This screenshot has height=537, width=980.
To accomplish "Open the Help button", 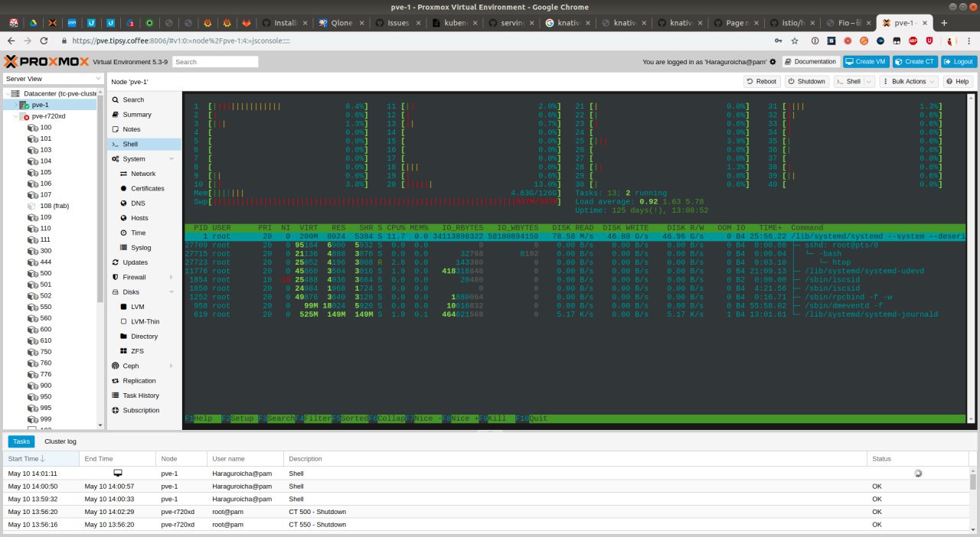I will [958, 81].
